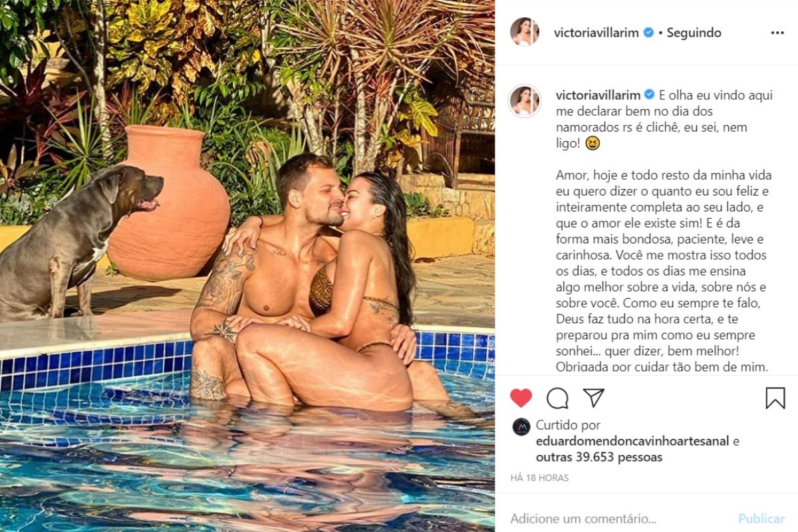
Task: Save post with bookmark icon
Action: 775,398
